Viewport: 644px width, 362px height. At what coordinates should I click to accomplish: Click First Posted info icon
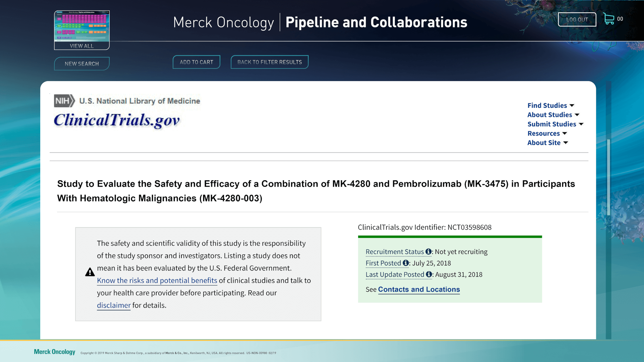click(406, 263)
